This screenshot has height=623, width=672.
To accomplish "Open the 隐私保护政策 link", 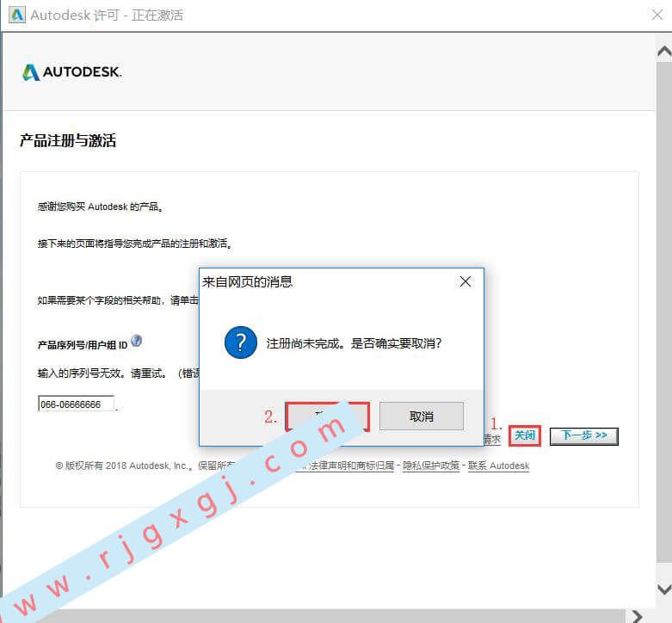I will (431, 466).
